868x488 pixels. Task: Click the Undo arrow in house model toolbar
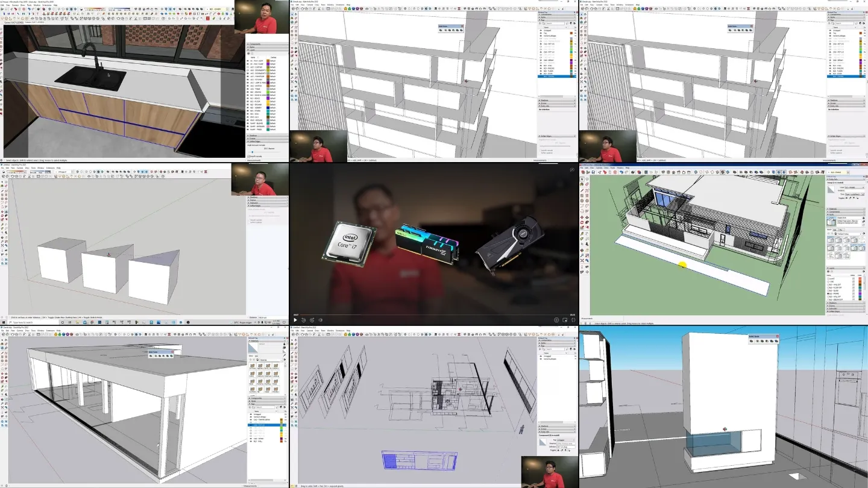[x=621, y=172]
